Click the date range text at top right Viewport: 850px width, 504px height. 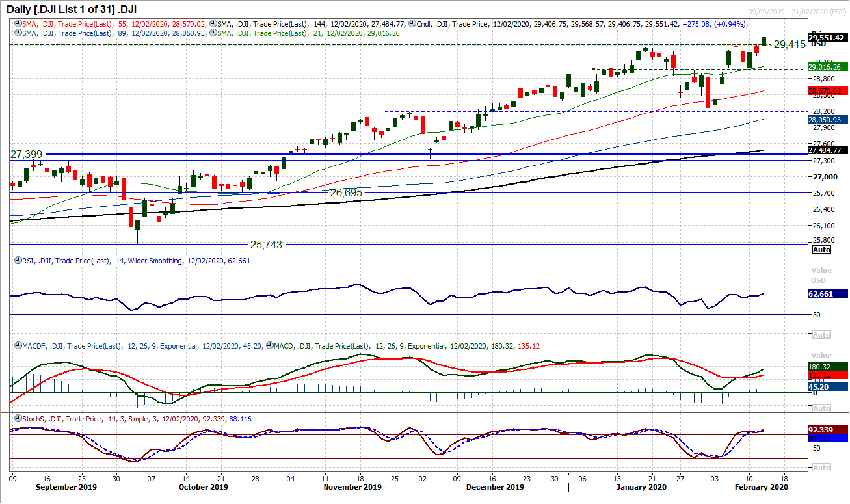click(x=797, y=12)
